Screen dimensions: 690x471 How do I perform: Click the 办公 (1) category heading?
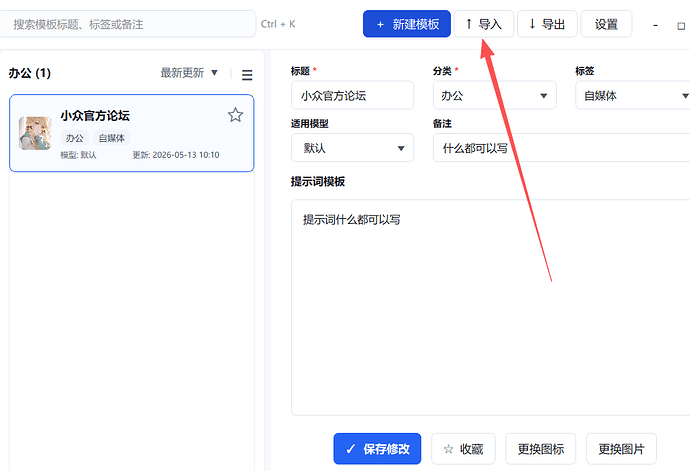click(x=29, y=73)
